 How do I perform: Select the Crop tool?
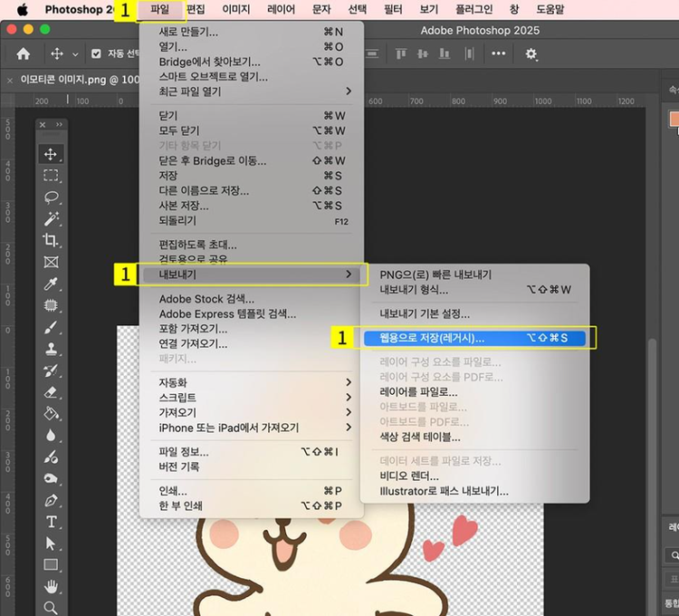(51, 240)
